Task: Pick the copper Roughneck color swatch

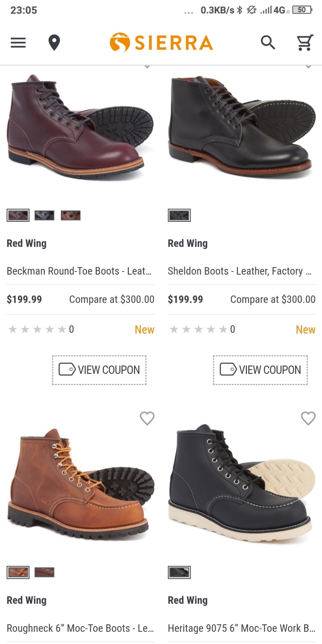Action: tap(18, 572)
